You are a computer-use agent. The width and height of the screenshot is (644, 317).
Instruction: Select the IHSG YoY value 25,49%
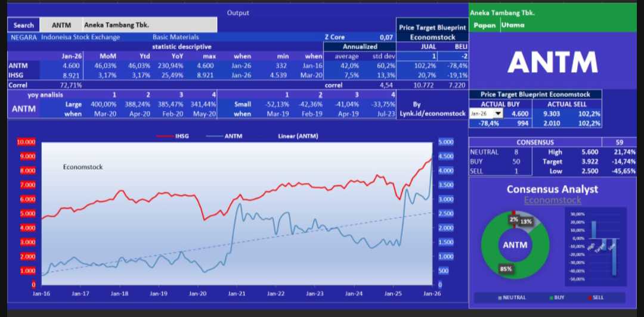[x=174, y=75]
